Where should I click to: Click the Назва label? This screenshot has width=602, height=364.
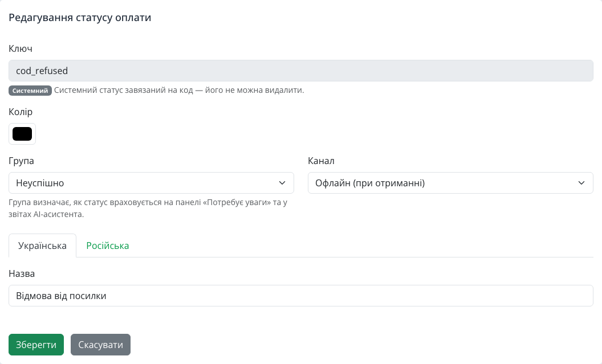22,273
